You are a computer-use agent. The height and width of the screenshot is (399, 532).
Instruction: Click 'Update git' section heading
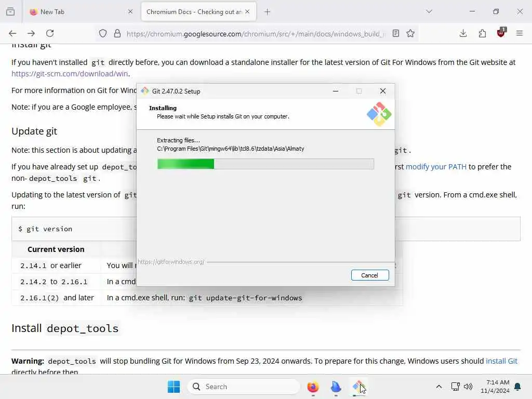[34, 131]
